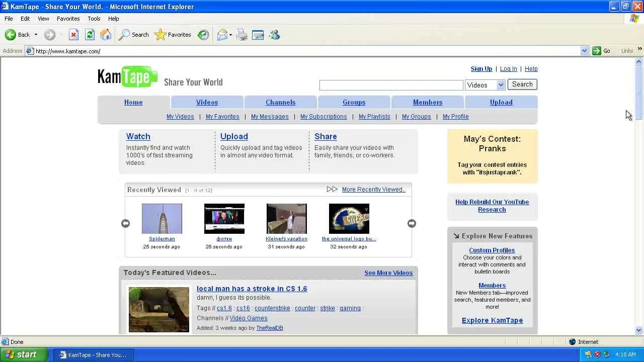Open My Videos link
644x362 pixels.
pos(180,117)
